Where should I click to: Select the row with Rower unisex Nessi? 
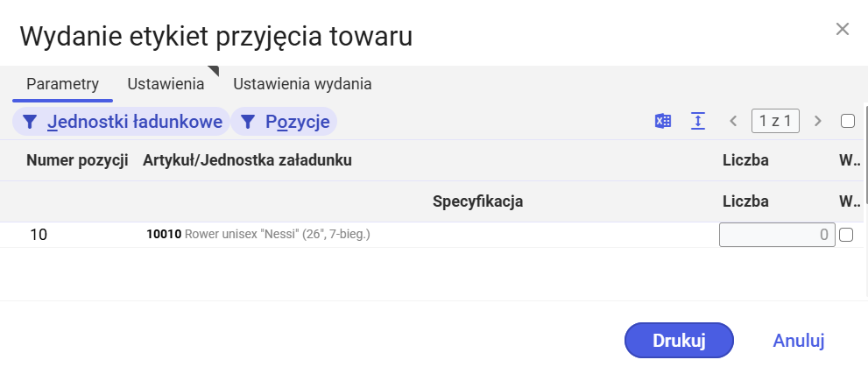tap(432, 235)
